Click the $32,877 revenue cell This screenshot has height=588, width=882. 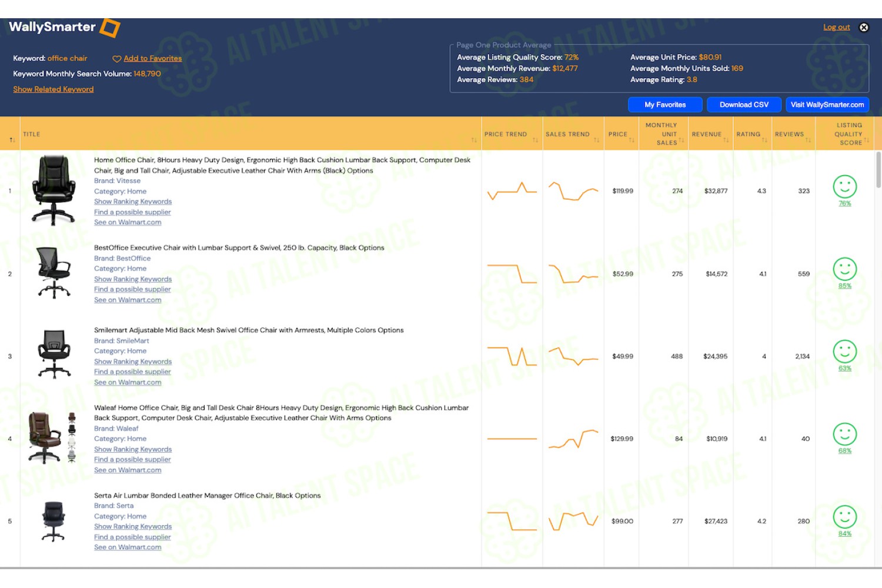(716, 191)
